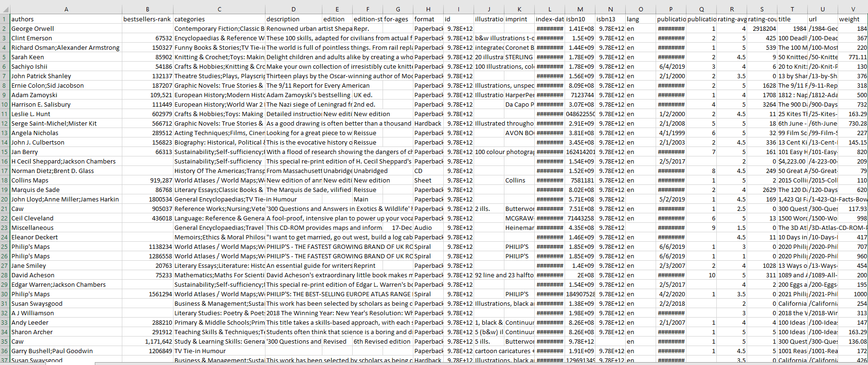
Task: Click the 'weight' header cell
Action: pyautogui.click(x=853, y=19)
